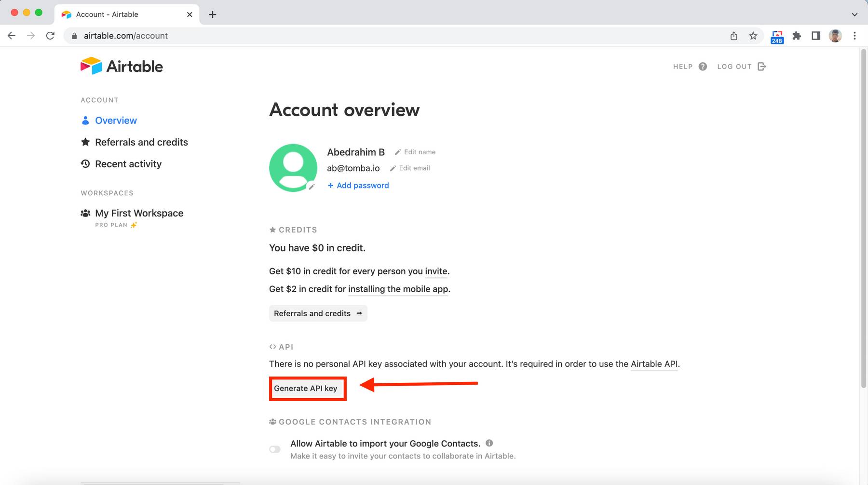Click Add password link
The width and height of the screenshot is (868, 485).
click(x=358, y=186)
